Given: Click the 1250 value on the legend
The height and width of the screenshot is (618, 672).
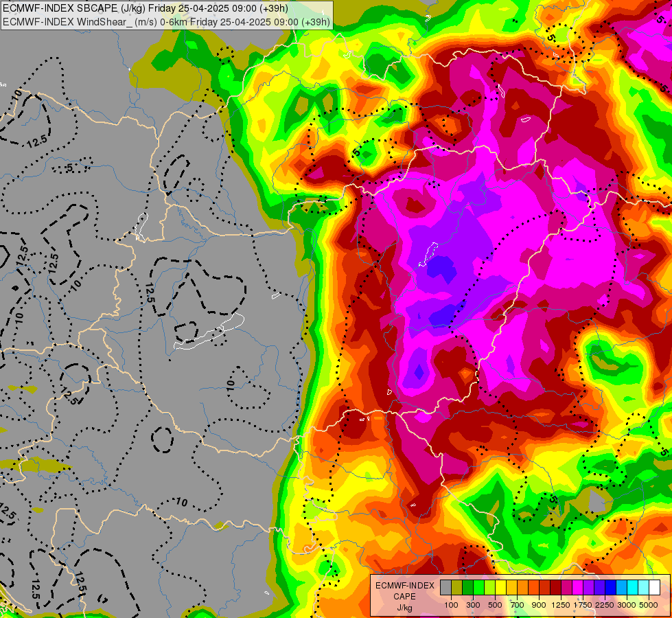Looking at the screenshot, I should tap(561, 605).
